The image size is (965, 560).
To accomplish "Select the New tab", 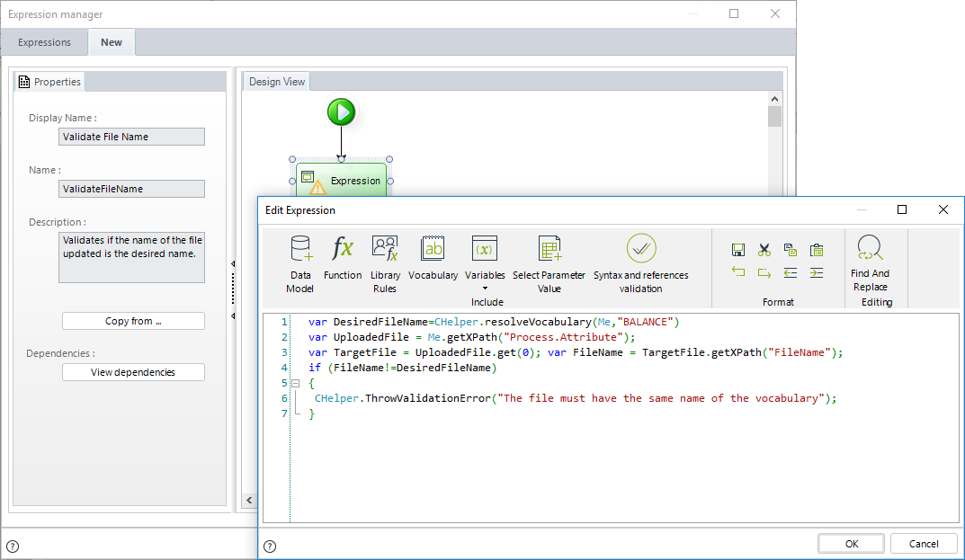I will [112, 42].
